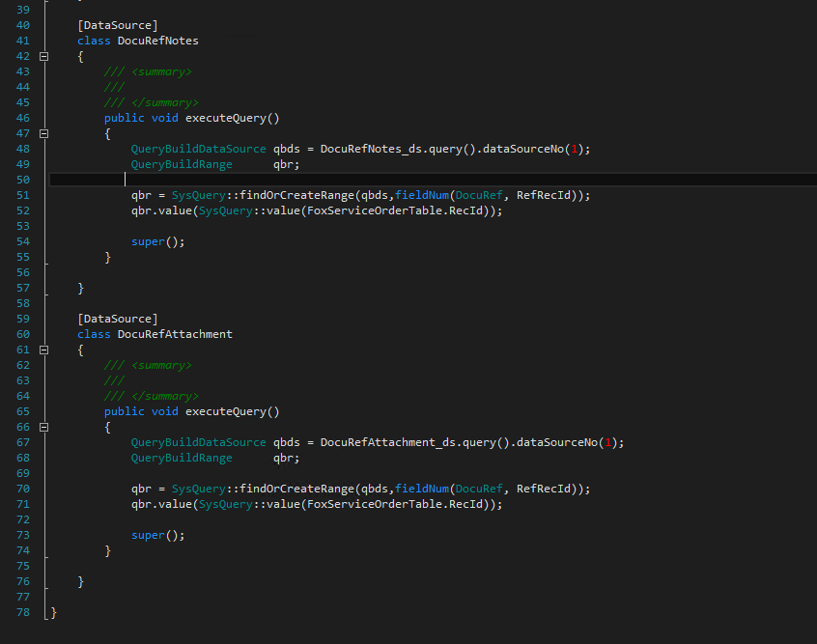Screen dimensions: 817x644
Task: Click the second [DataSource] attribute
Action: (117, 318)
